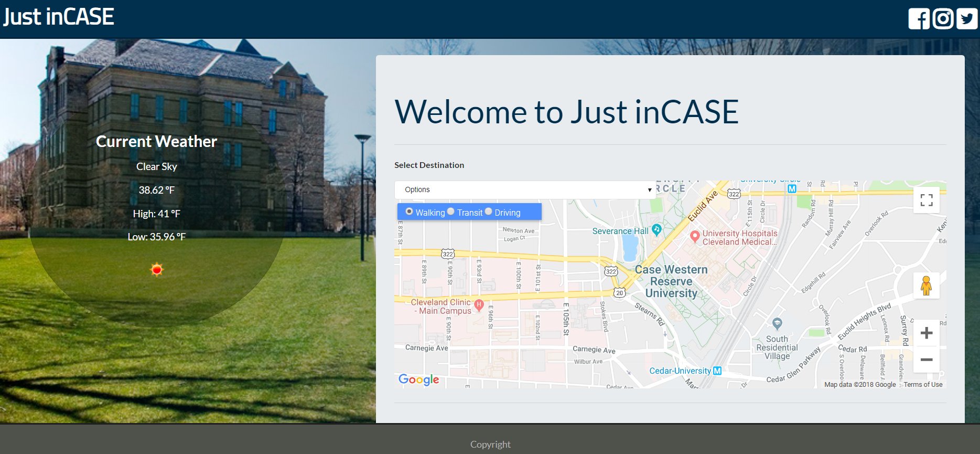Image resolution: width=980 pixels, height=454 pixels.
Task: Click the Cedar-University metro station icon
Action: pos(717,371)
